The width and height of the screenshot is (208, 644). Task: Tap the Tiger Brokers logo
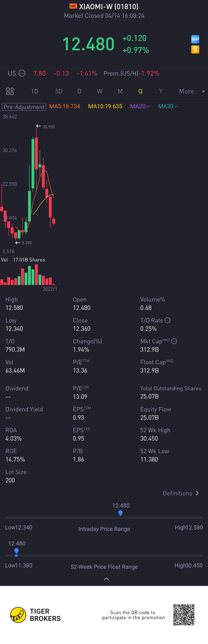[18, 615]
